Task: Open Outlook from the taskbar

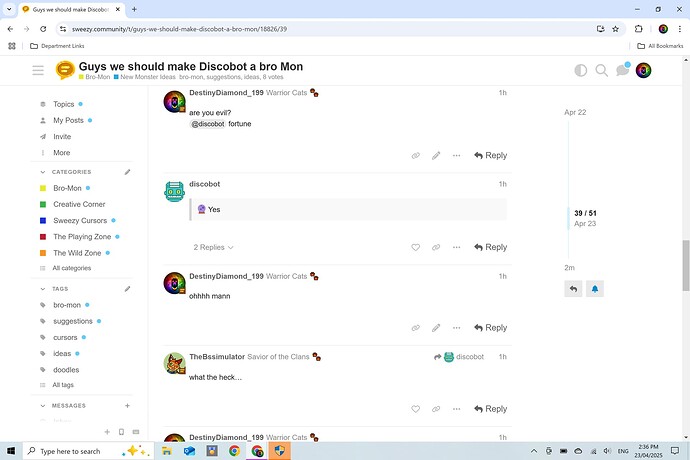Action: pos(190,451)
